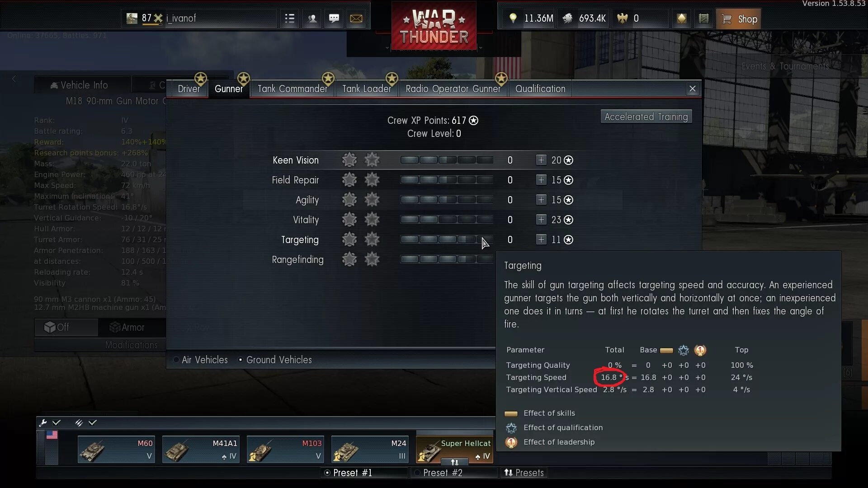The image size is (868, 488).
Task: Click the Qualification tab
Action: click(x=539, y=88)
